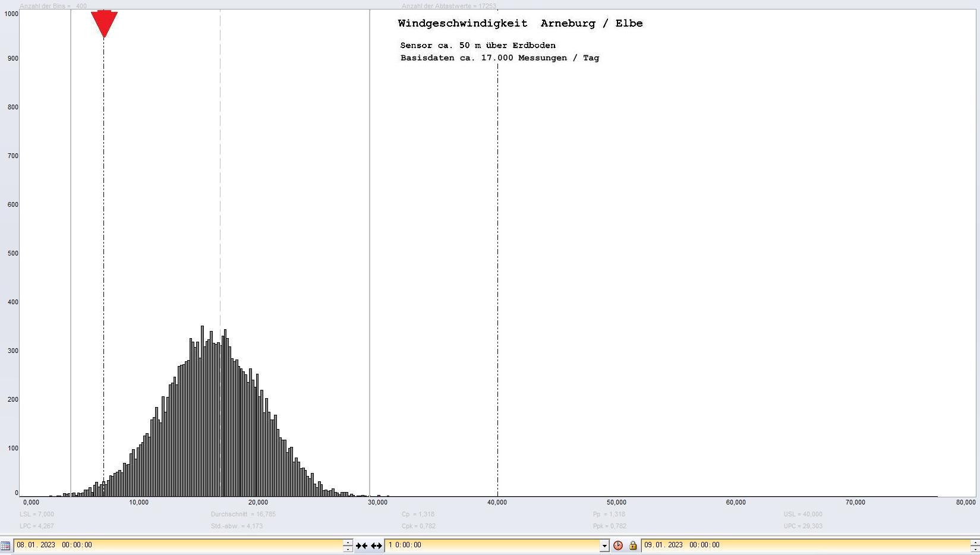Click the start date spinner arrows
Screen dimensions: 980x555
coord(348,545)
